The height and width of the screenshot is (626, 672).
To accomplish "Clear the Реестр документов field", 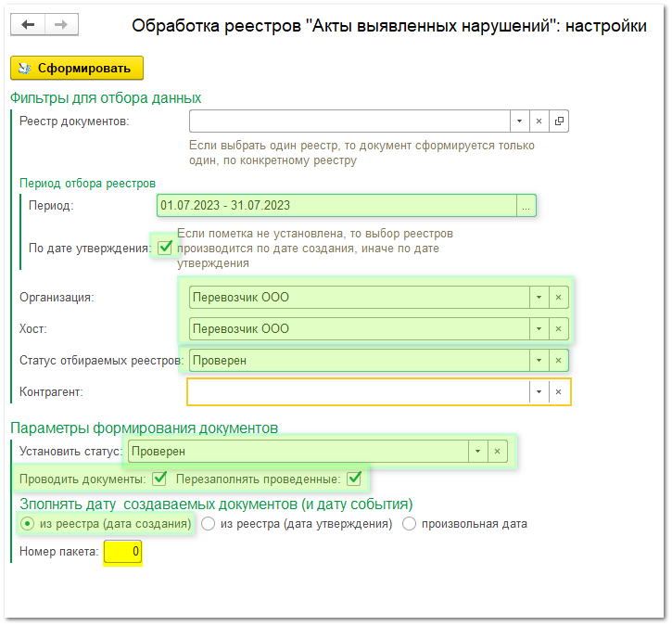I will [x=539, y=121].
